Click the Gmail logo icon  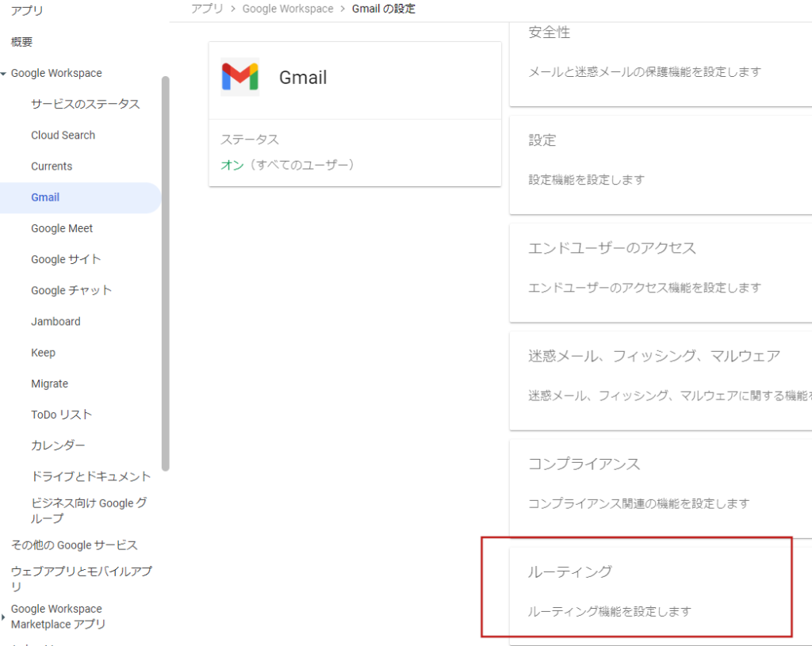(239, 77)
